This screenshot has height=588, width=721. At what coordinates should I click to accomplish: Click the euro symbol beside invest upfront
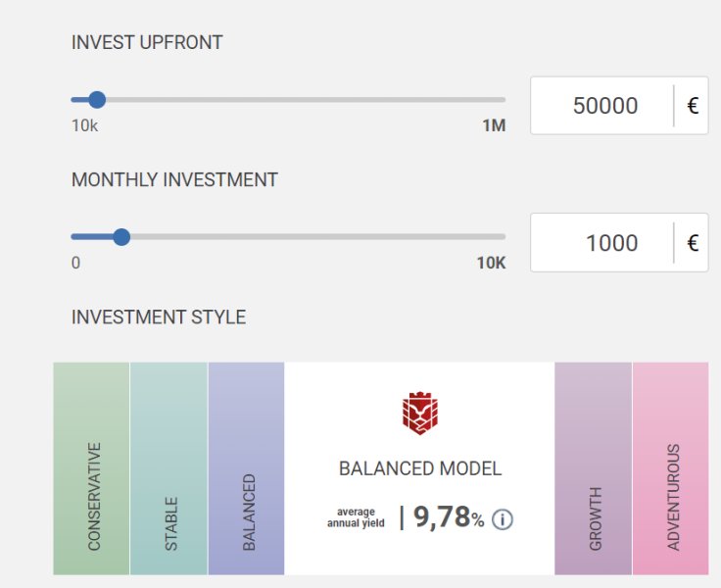click(x=693, y=106)
